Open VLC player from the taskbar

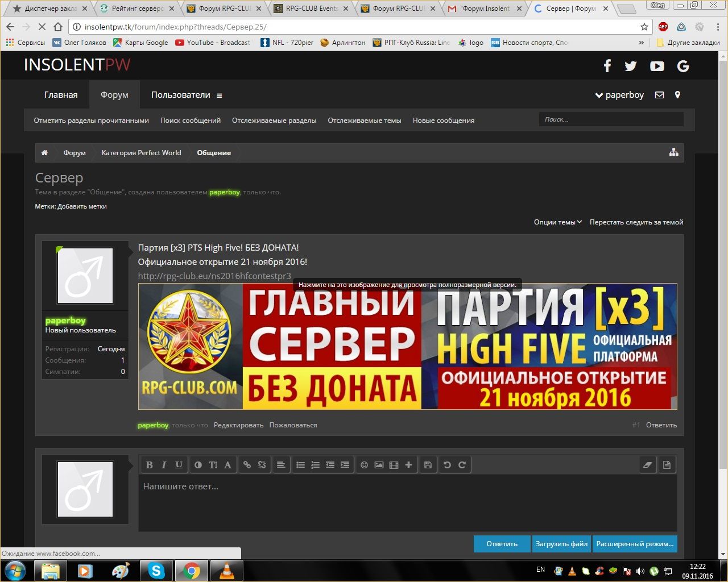click(x=226, y=571)
